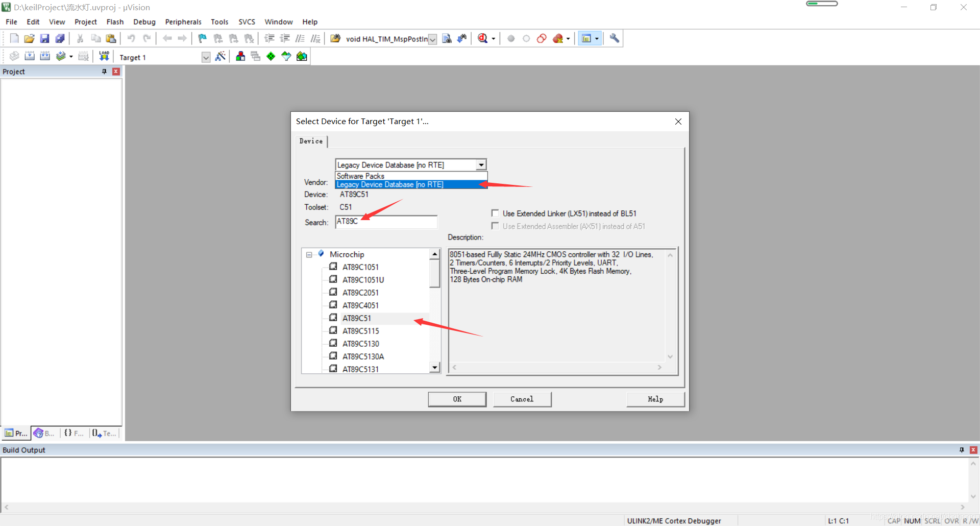Click the Disable All Breakpoints icon
This screenshot has height=526, width=980.
pyautogui.click(x=542, y=38)
